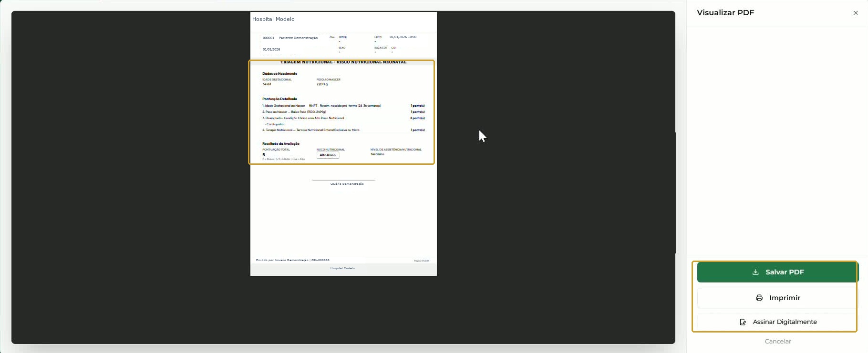Select the 'Terciário' assistance level value
This screenshot has width=868, height=353.
(x=377, y=154)
